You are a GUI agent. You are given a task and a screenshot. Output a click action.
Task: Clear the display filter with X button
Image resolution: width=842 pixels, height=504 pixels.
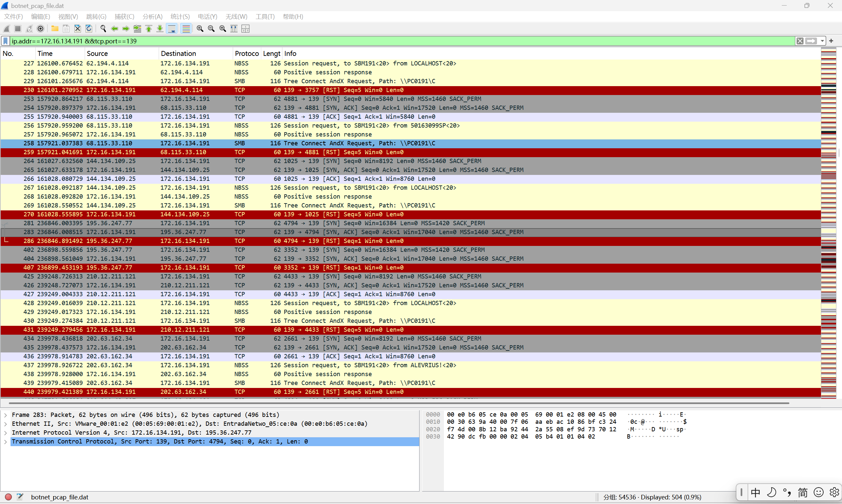(x=800, y=41)
